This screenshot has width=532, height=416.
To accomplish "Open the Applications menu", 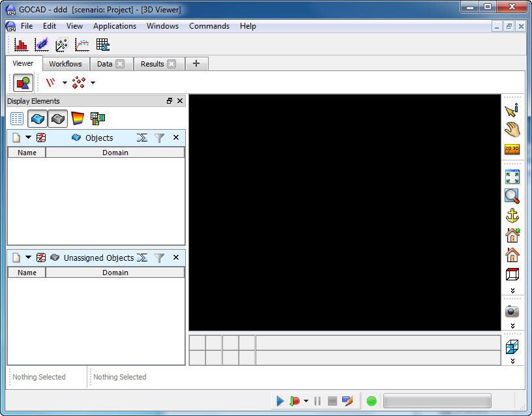I will click(115, 26).
